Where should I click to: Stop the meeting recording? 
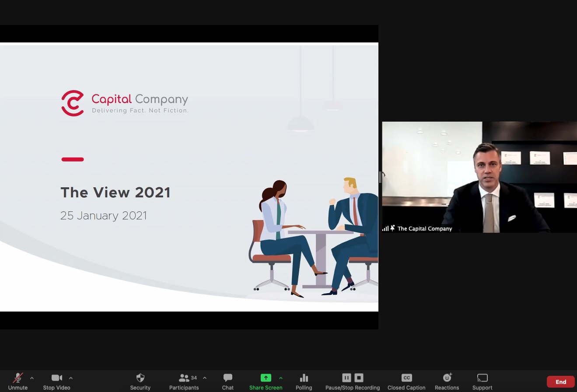(359, 378)
